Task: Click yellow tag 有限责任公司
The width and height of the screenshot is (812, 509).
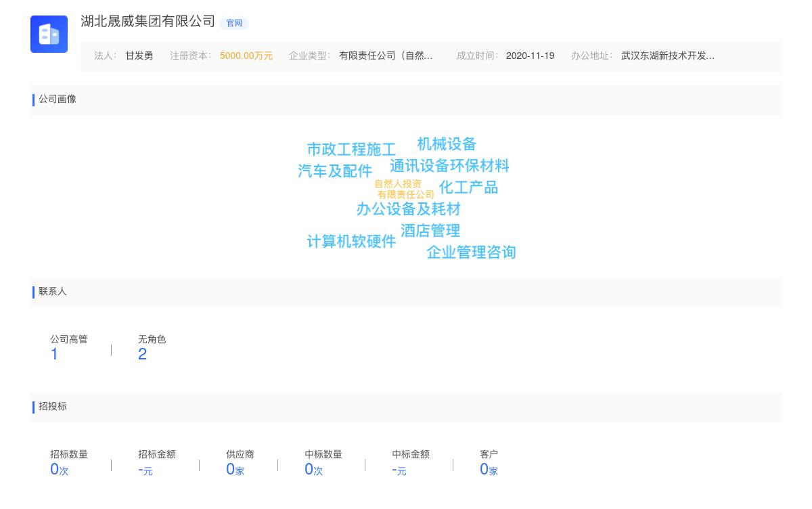Action: point(406,195)
